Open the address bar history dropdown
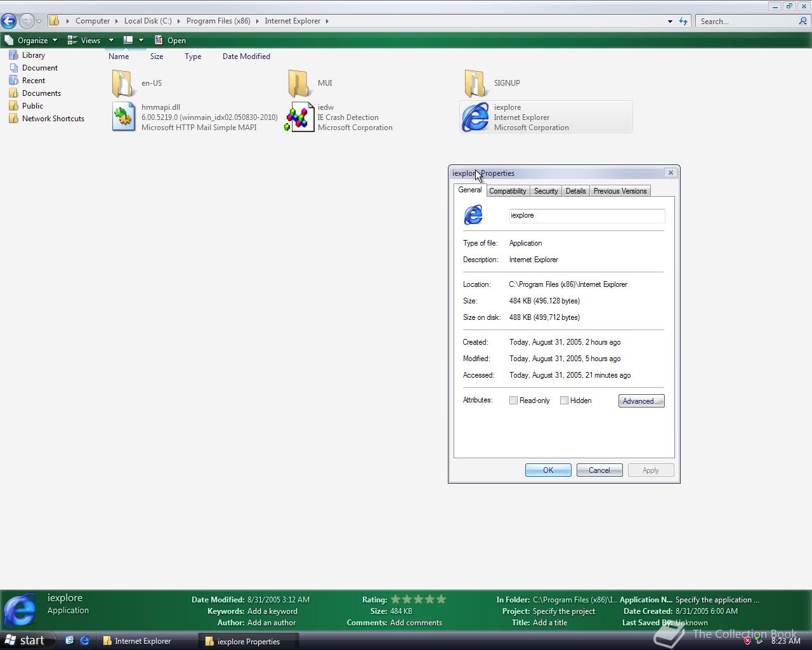 click(x=670, y=22)
